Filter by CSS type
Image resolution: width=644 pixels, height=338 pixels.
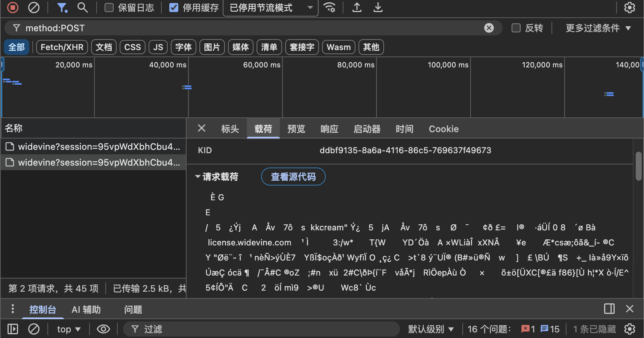coord(132,47)
